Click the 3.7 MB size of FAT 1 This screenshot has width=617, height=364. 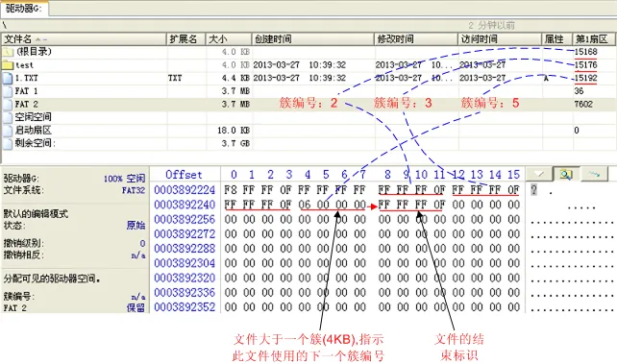(235, 91)
